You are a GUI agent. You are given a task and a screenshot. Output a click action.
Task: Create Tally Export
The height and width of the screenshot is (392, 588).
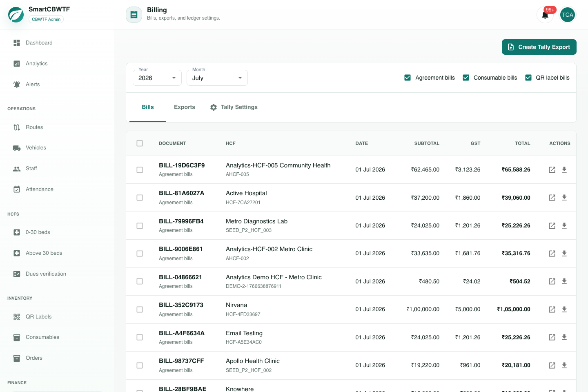pyautogui.click(x=539, y=47)
